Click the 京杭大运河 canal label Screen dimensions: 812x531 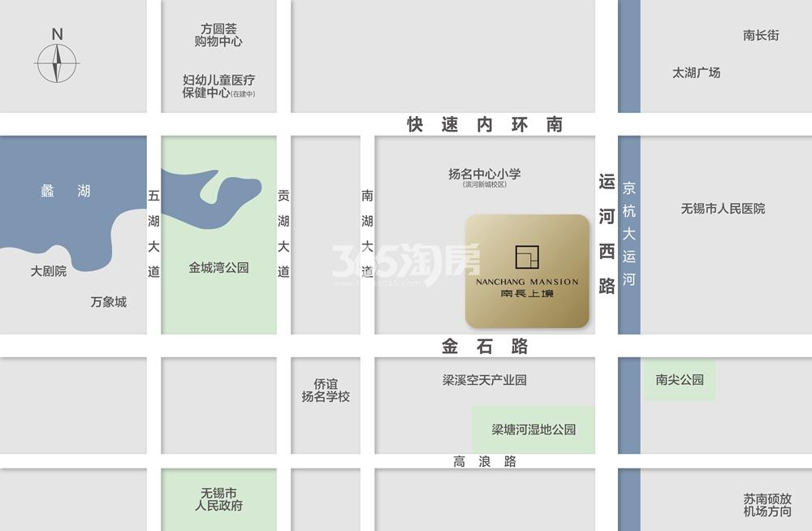coord(628,234)
